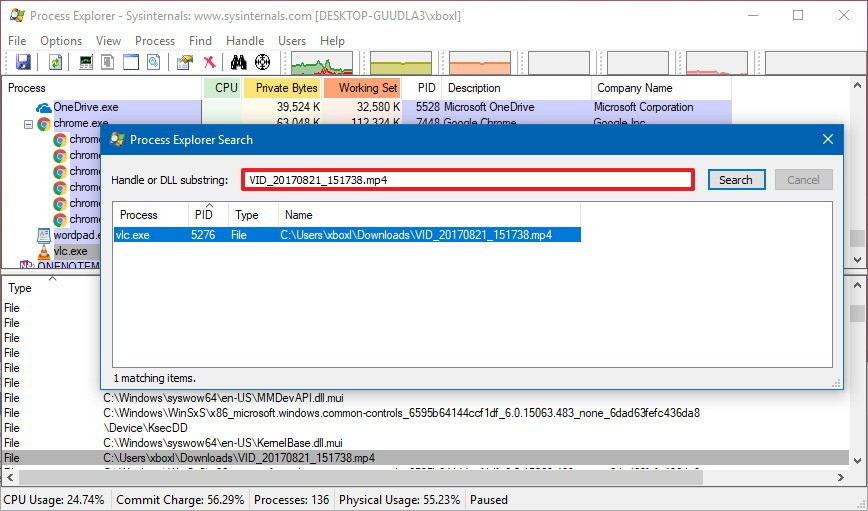
Task: Click the Save toolbar icon
Action: pyautogui.click(x=23, y=62)
